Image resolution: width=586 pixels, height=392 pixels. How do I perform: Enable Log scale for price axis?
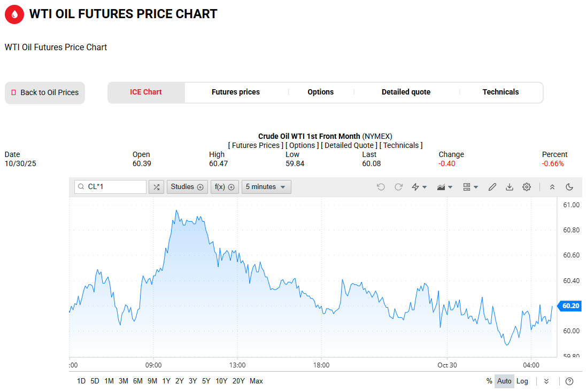[x=522, y=381]
